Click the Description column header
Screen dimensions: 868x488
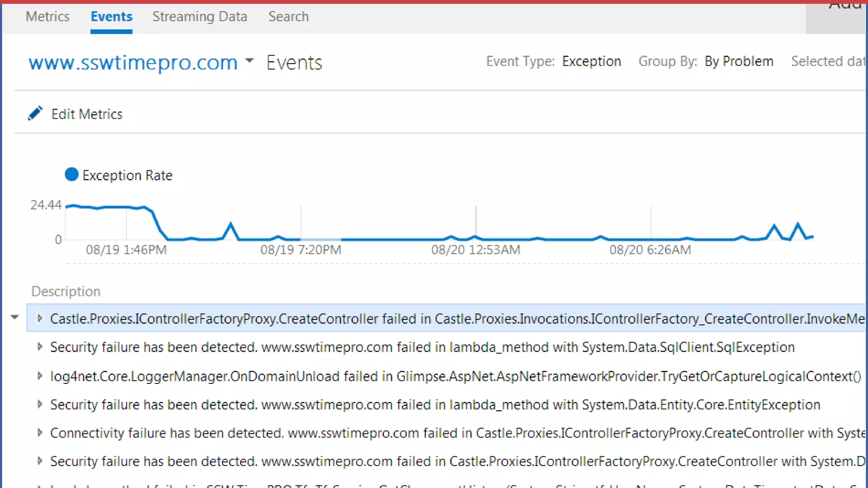[x=66, y=291]
